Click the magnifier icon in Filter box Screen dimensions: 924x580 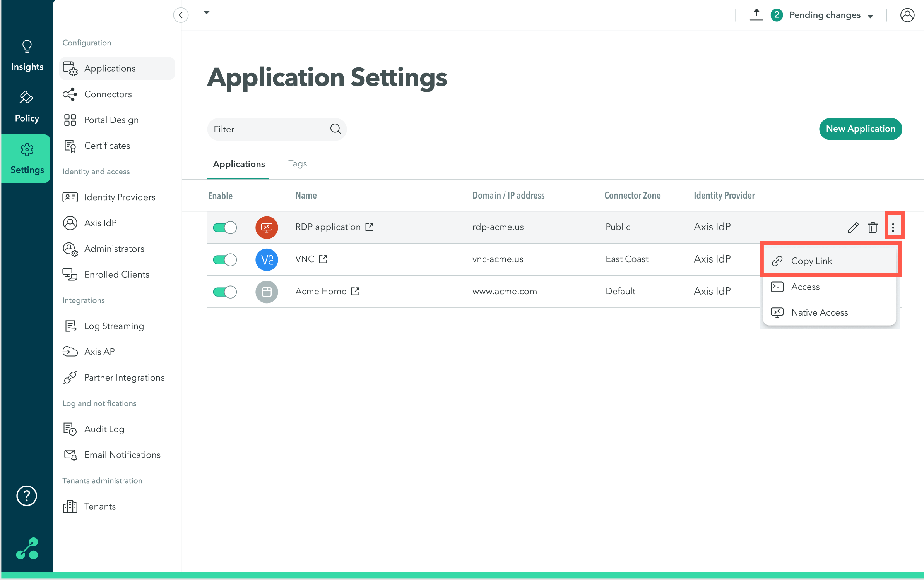click(x=335, y=129)
